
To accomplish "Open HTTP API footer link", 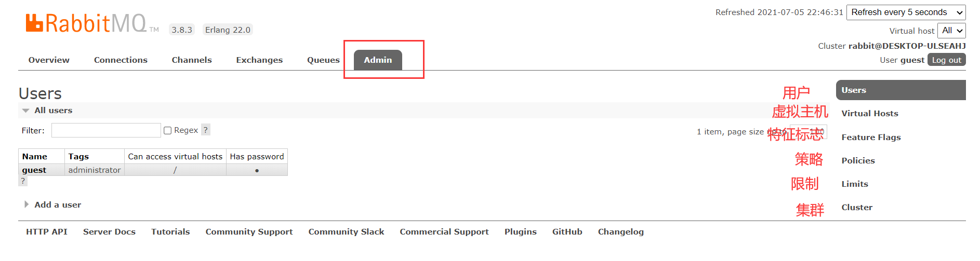I will 47,231.
